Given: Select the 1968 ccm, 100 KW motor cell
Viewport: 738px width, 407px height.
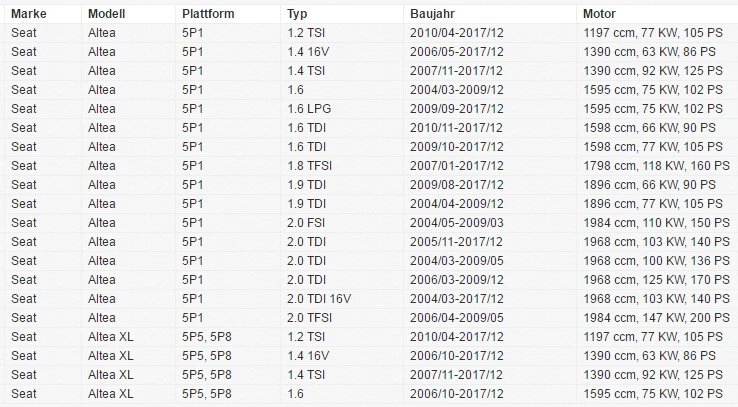Looking at the screenshot, I should [657, 261].
